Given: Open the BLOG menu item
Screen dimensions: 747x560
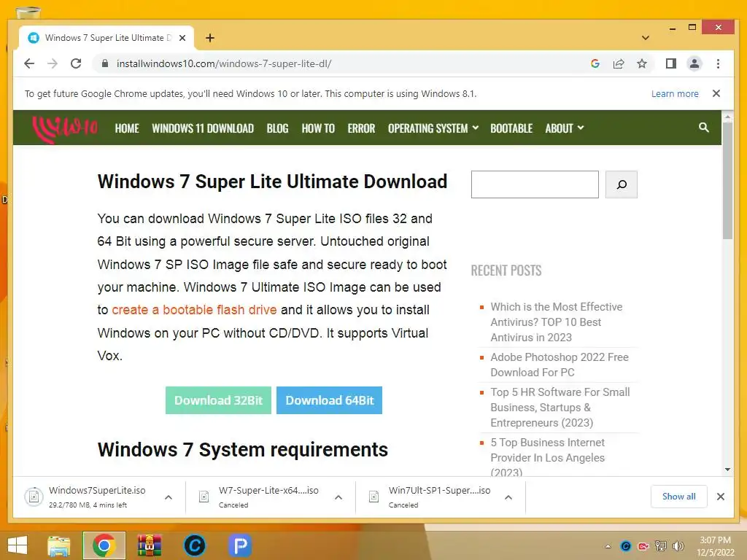Looking at the screenshot, I should coord(277,128).
